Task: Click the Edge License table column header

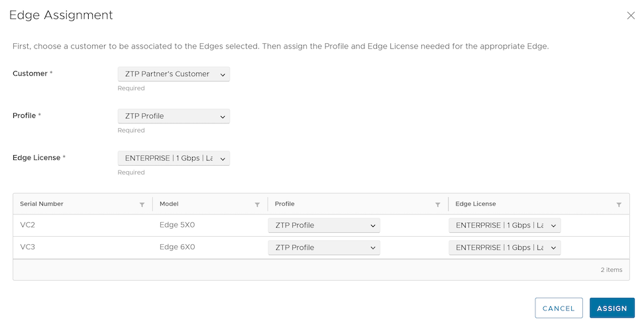Action: [476, 204]
